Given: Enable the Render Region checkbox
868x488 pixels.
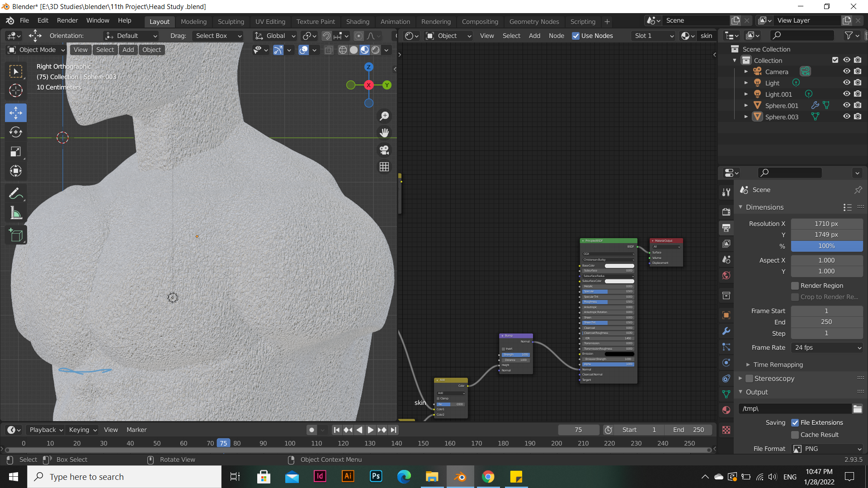Looking at the screenshot, I should pyautogui.click(x=795, y=286).
